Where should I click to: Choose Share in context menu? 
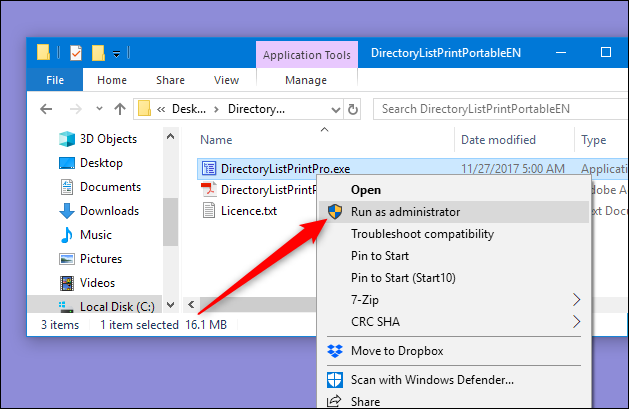tap(454, 401)
